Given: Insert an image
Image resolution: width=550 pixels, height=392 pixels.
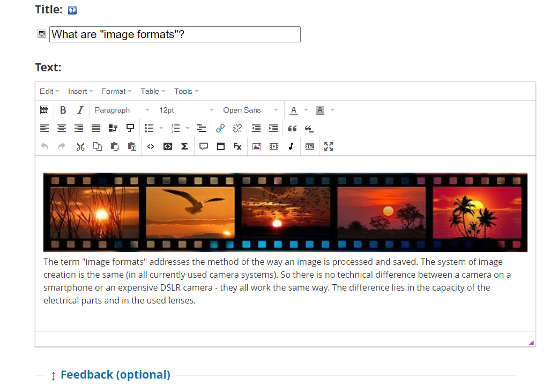Looking at the screenshot, I should click(x=257, y=147).
